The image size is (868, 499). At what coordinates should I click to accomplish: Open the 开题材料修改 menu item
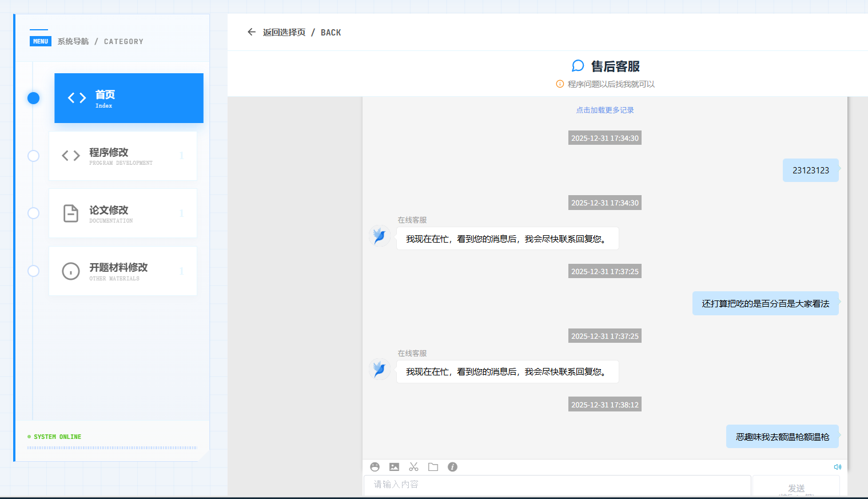pos(123,271)
